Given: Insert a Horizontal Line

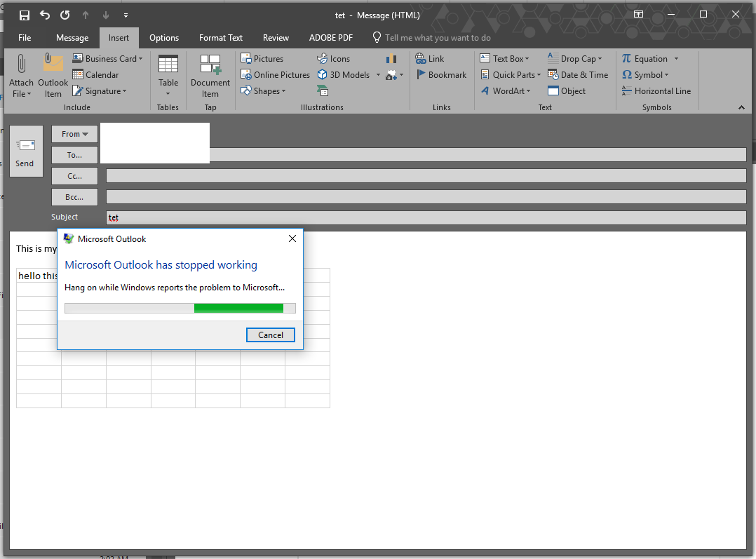Looking at the screenshot, I should click(656, 90).
